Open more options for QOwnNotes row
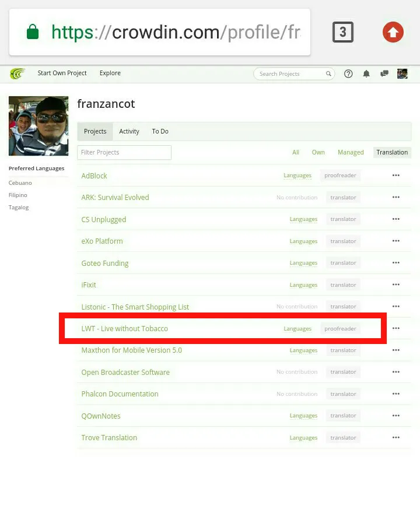The image size is (420, 523). 396,416
